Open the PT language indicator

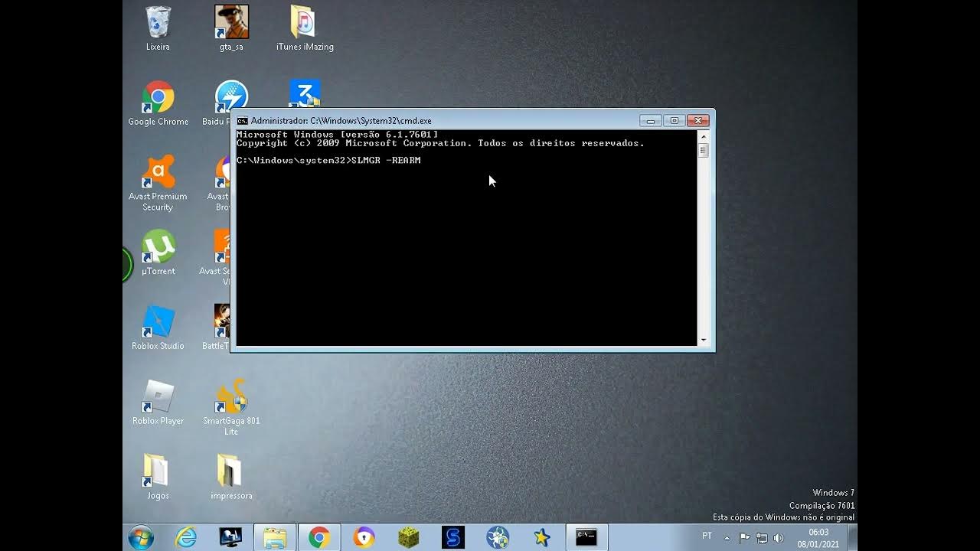[707, 536]
